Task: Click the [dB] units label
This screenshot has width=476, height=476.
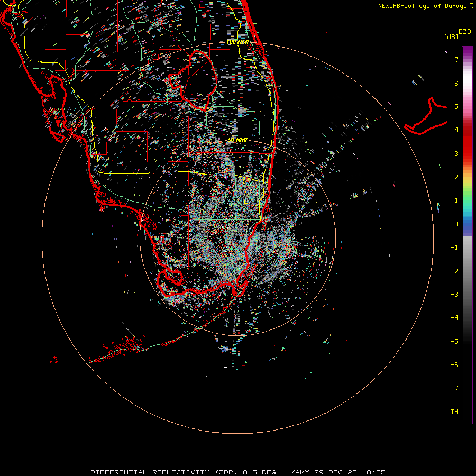Action: coord(452,36)
